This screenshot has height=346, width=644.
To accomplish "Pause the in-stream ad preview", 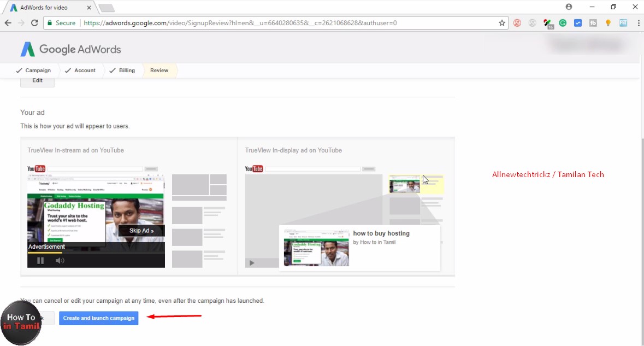I will coord(40,261).
